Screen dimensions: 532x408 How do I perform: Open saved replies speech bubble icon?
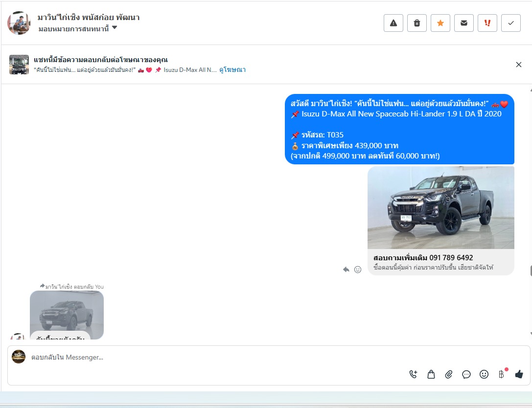466,374
